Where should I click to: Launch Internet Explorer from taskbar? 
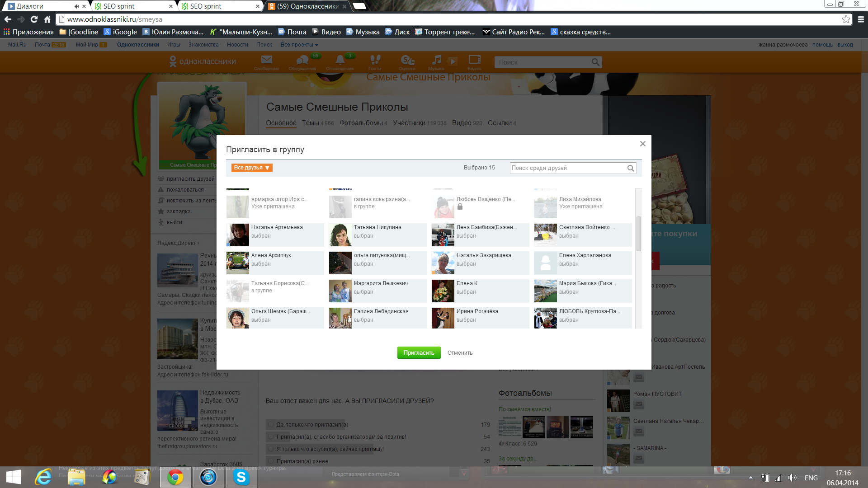(x=43, y=477)
